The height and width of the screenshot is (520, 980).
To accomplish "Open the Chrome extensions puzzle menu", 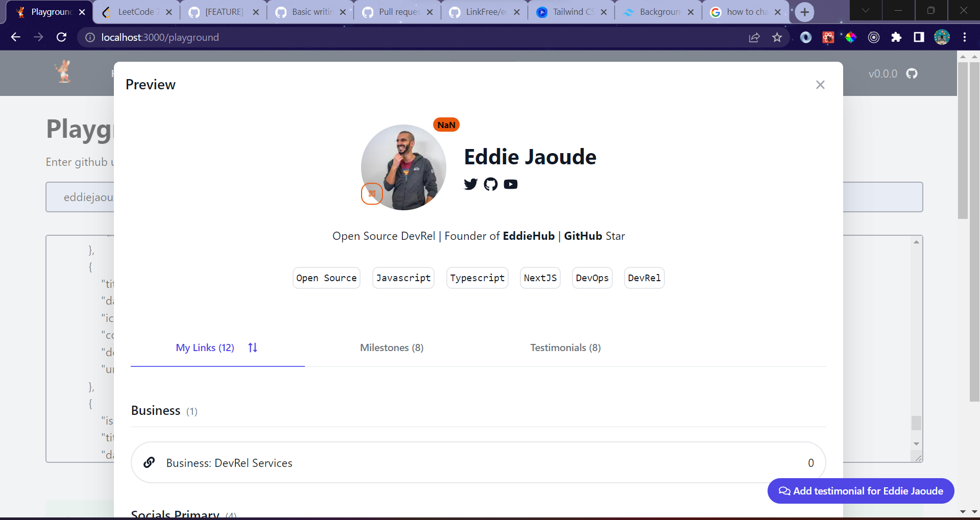I will click(896, 37).
